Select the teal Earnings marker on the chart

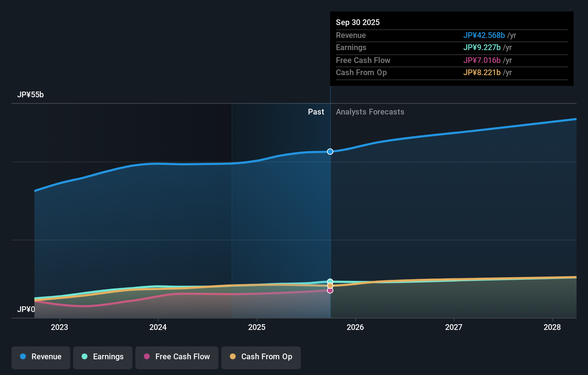330,281
